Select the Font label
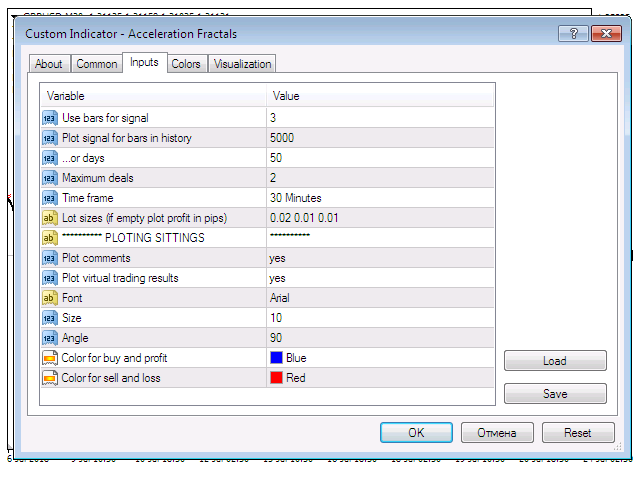The height and width of the screenshot is (480, 640). (72, 298)
